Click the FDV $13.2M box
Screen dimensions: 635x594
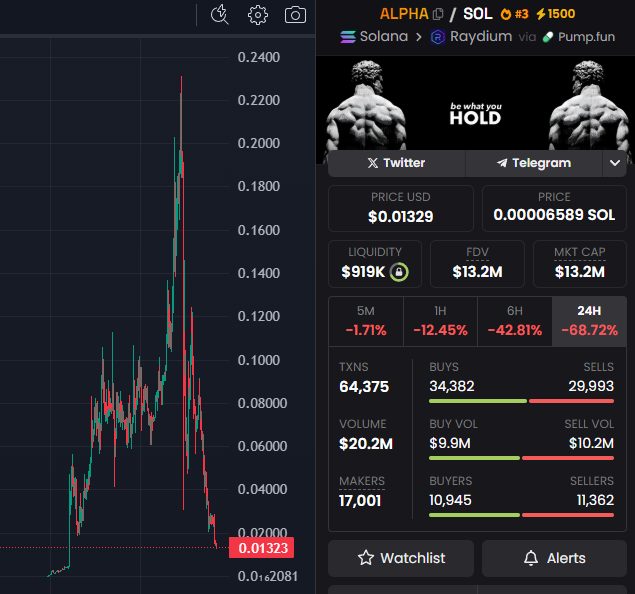tap(477, 264)
